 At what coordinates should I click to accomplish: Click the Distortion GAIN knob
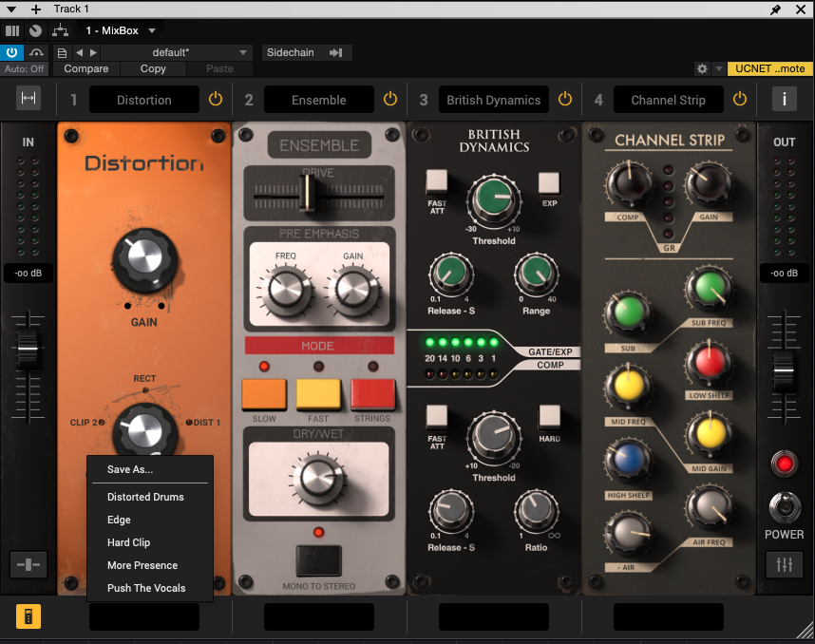click(x=145, y=259)
